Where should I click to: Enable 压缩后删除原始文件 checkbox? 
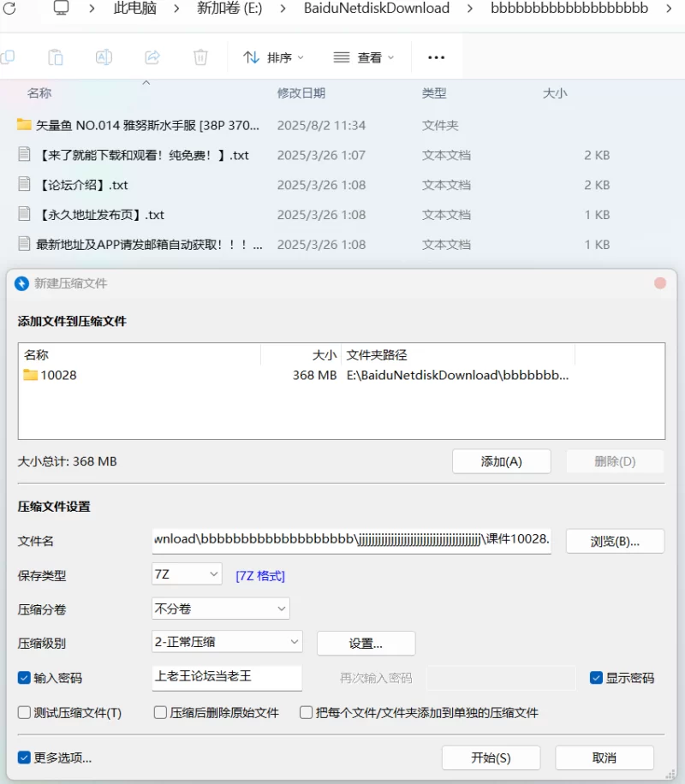(160, 712)
